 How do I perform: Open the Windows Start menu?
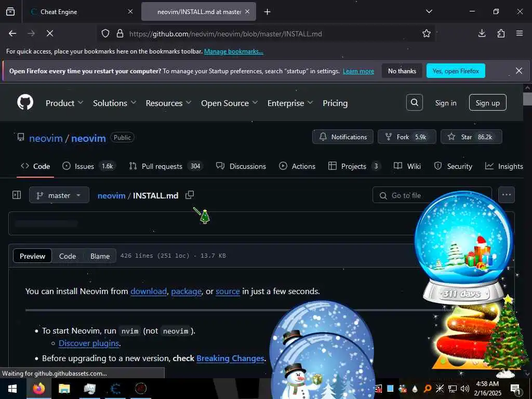point(12,389)
